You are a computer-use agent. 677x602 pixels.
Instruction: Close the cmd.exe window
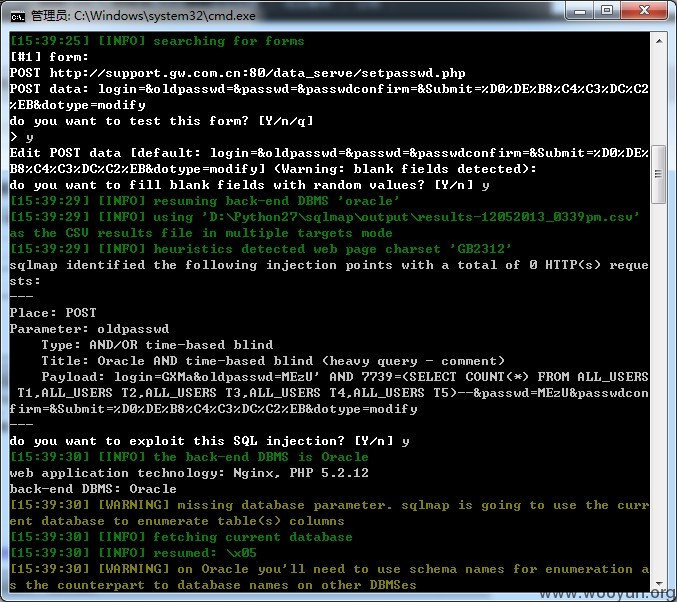point(645,10)
